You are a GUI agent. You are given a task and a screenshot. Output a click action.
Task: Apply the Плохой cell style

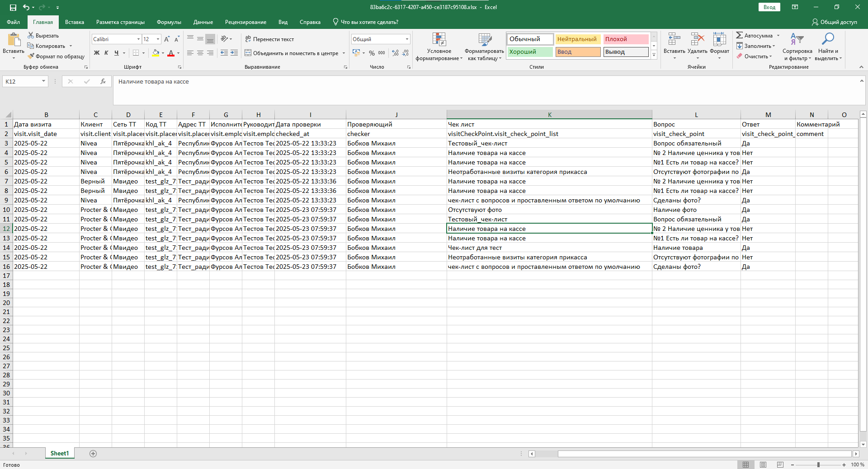click(x=626, y=39)
